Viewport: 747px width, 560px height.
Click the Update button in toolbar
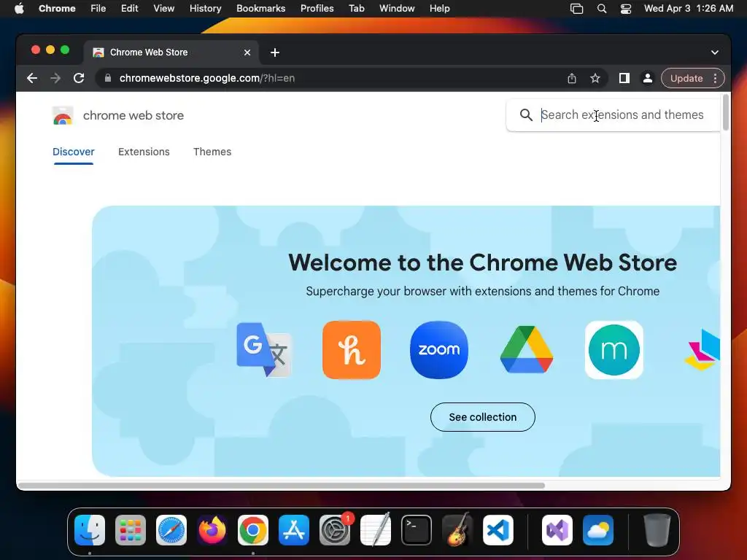(x=686, y=78)
